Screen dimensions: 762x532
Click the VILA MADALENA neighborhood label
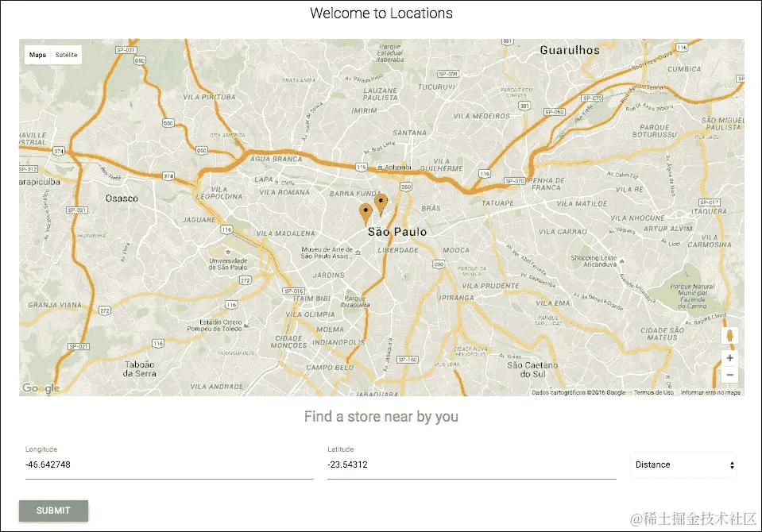(286, 233)
